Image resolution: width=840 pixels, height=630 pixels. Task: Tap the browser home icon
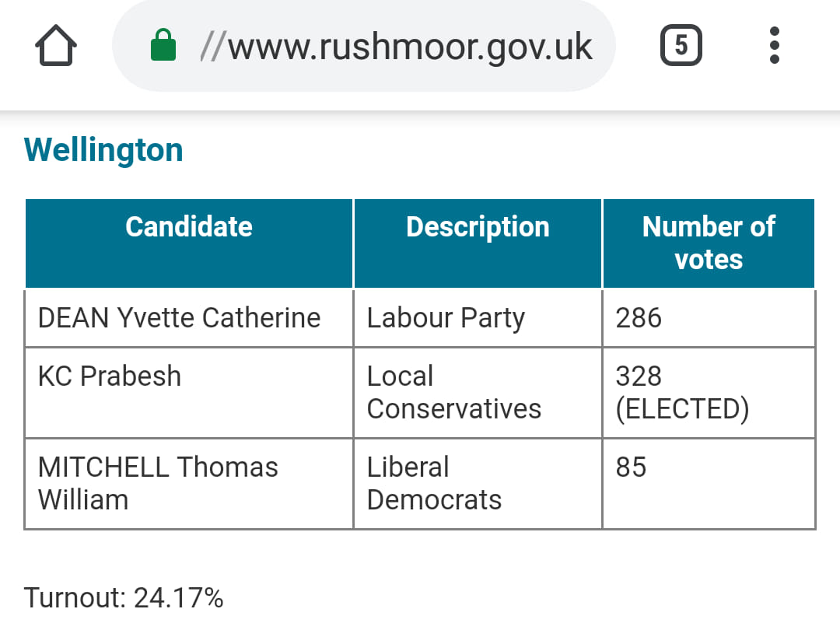(56, 47)
